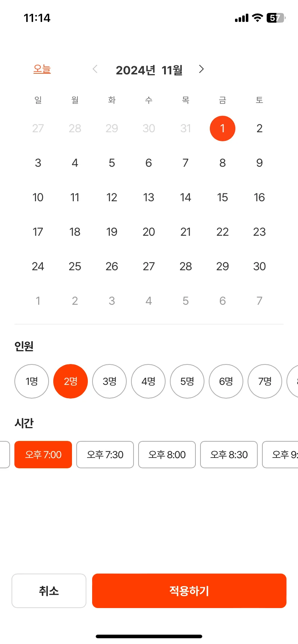Tap the selected 오후 7:00 time slot
The height and width of the screenshot is (644, 298).
[x=43, y=455]
